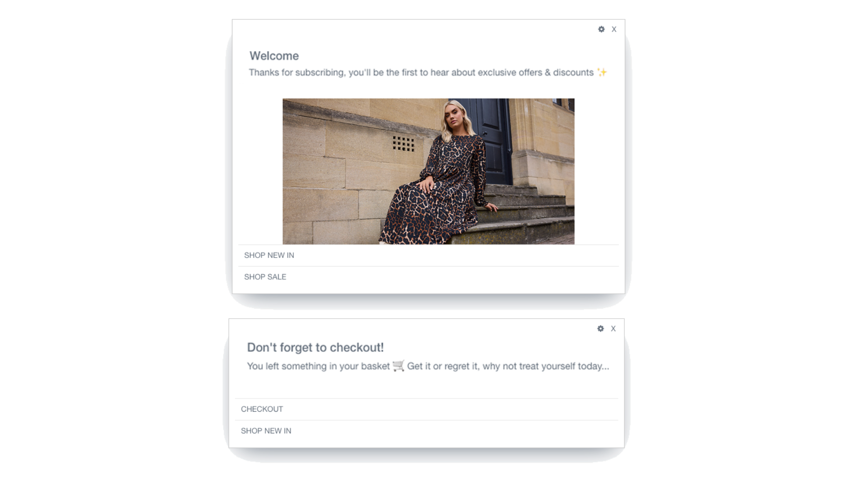The image size is (868, 488).
Task: Click the vent grille on the stone wall
Action: click(403, 144)
